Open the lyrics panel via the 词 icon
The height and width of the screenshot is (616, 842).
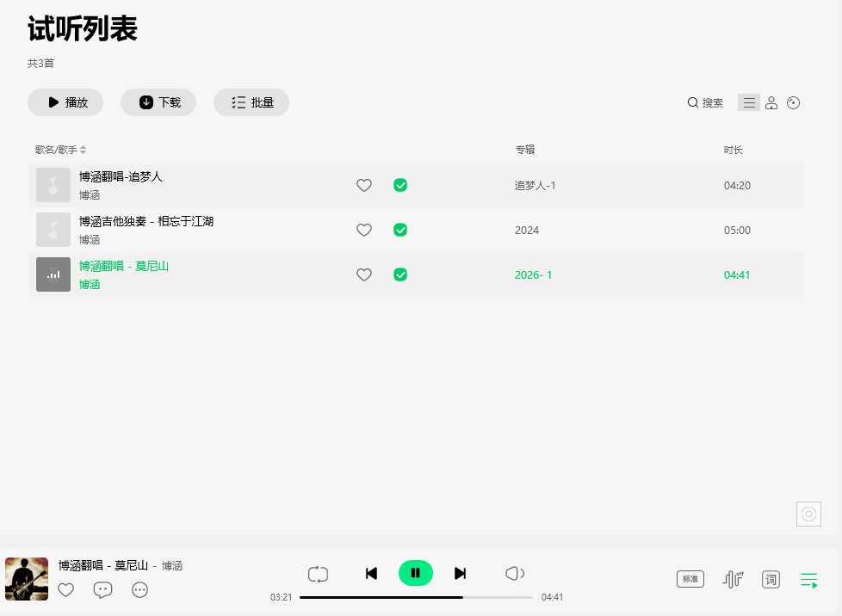point(771,579)
